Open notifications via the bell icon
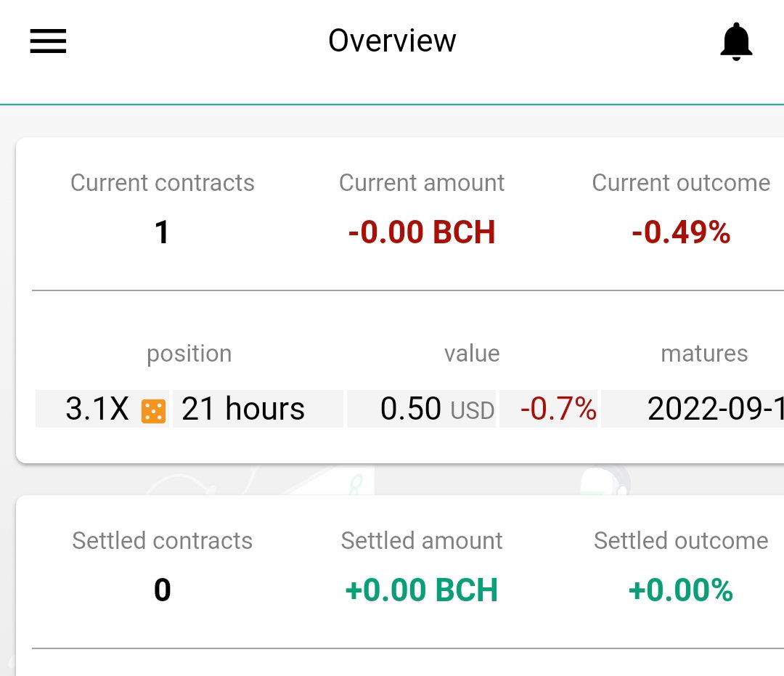The image size is (784, 676). click(x=736, y=41)
